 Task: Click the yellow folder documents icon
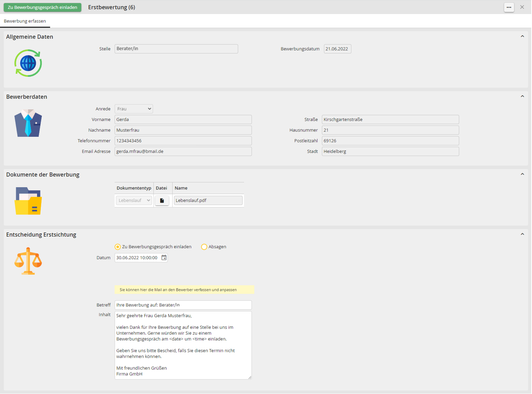[x=28, y=201]
